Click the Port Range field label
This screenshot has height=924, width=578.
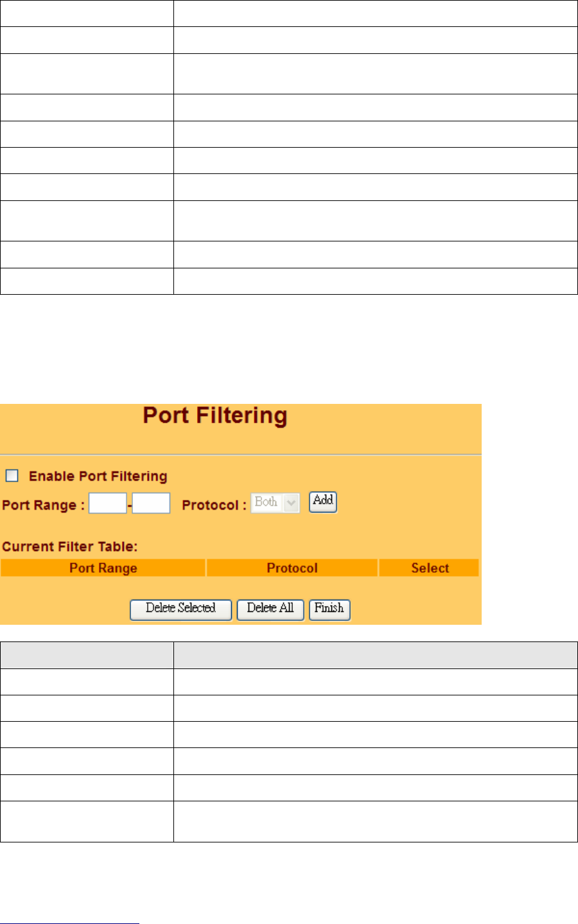(43, 505)
